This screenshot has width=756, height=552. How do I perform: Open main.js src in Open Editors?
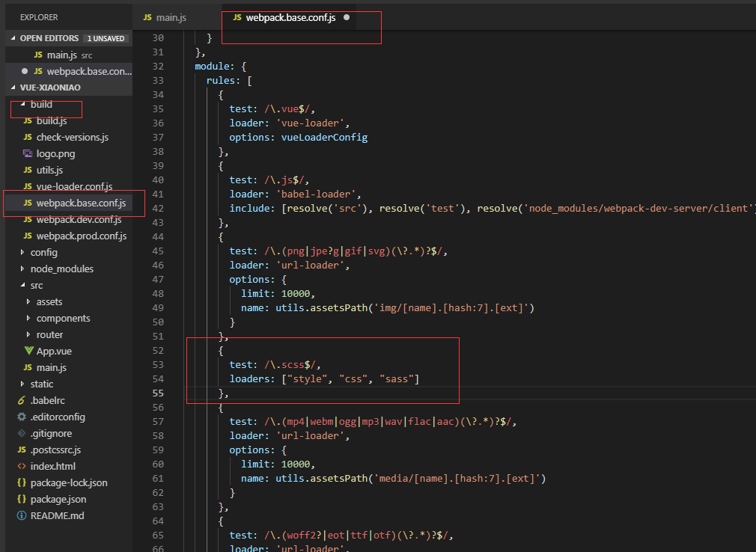coord(69,55)
